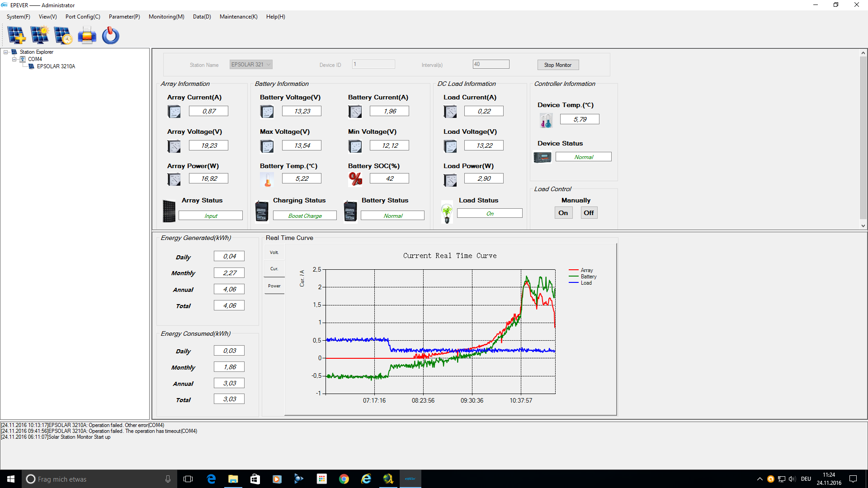Click the add solar station toolbar icon
The width and height of the screenshot is (868, 488).
(x=16, y=35)
